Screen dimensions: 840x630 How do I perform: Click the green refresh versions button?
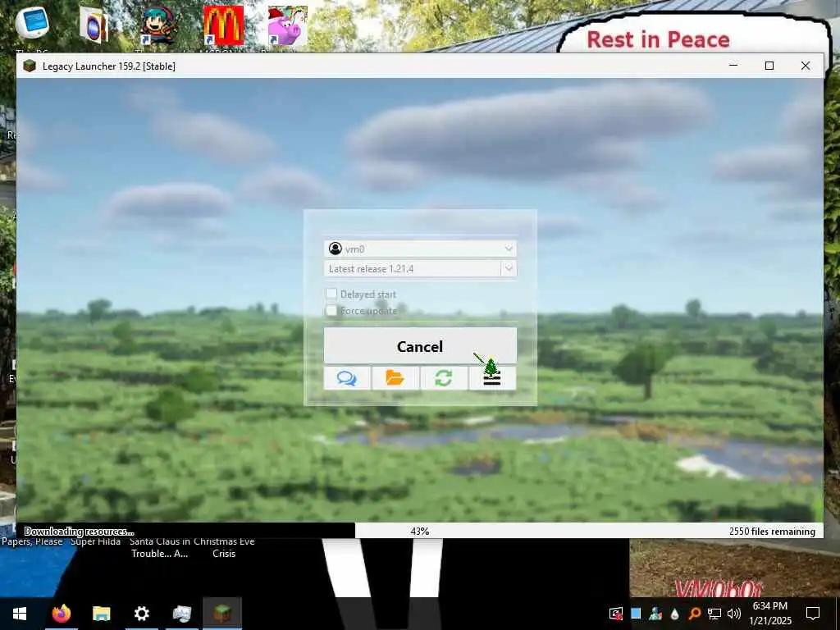tap(444, 378)
